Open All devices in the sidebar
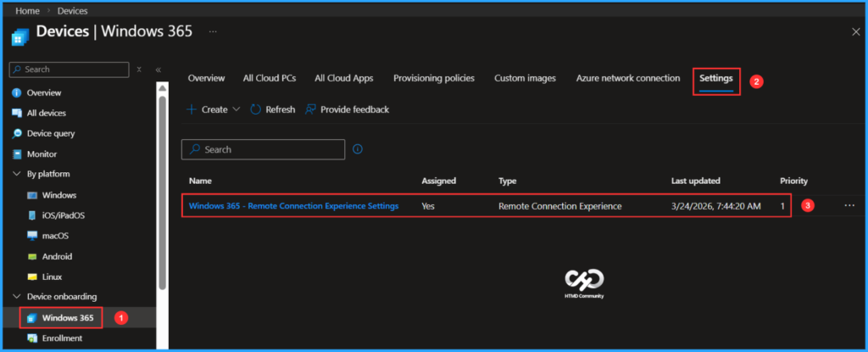Viewport: 868px width, 352px height. (x=46, y=113)
